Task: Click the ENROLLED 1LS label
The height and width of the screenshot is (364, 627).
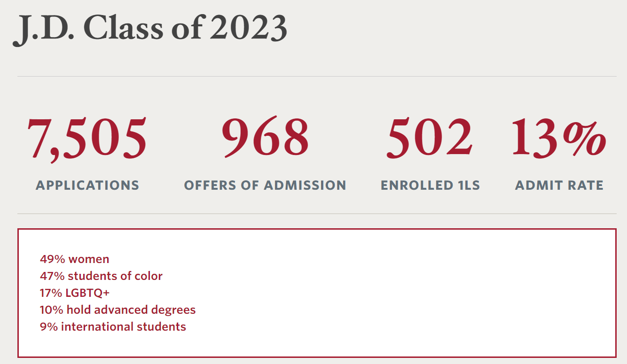Action: pos(431,185)
